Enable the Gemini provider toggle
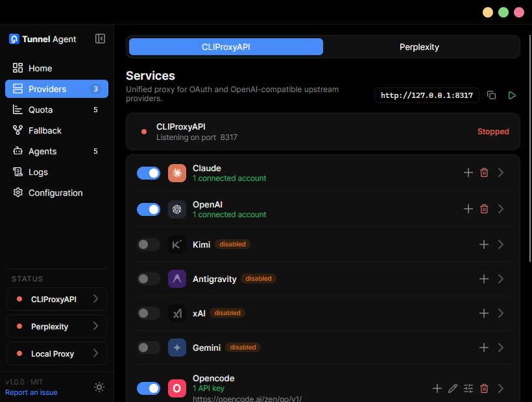 [x=149, y=348]
